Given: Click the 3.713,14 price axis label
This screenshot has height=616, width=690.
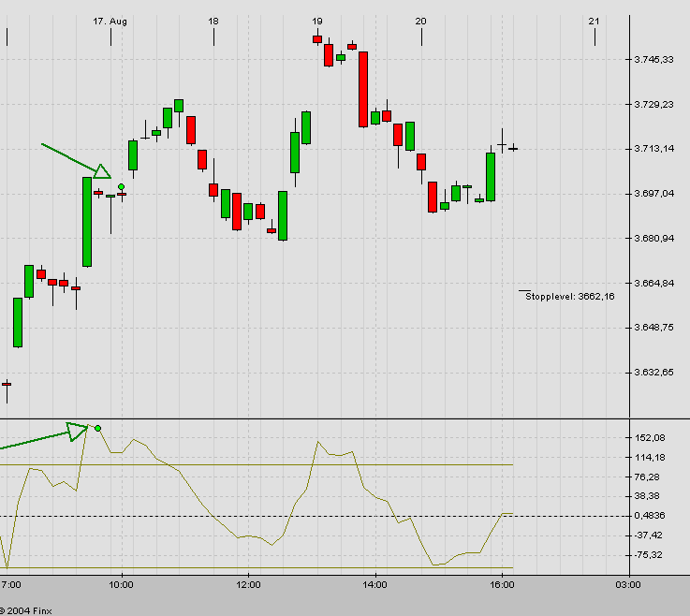Looking at the screenshot, I should pos(653,149).
